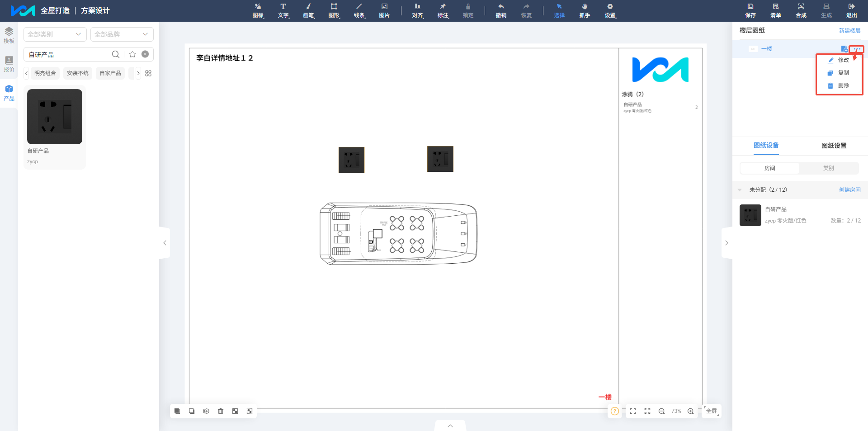Click the 合成 compose button
This screenshot has width=868, height=431.
801,10
